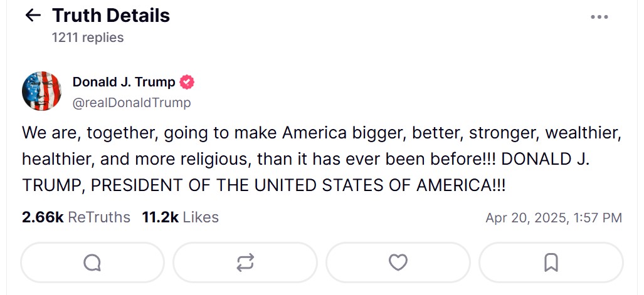View the 2.66k ReTruths list
Image resolution: width=644 pixels, height=295 pixels.
[76, 217]
